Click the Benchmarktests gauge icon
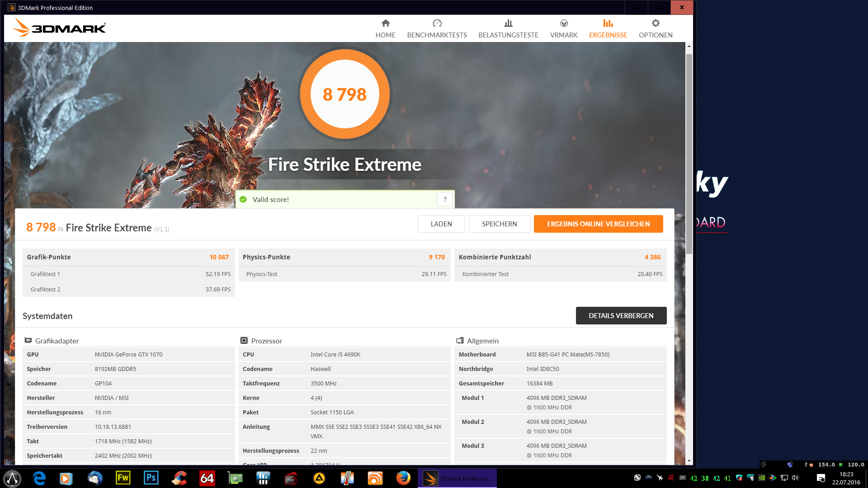 (437, 23)
